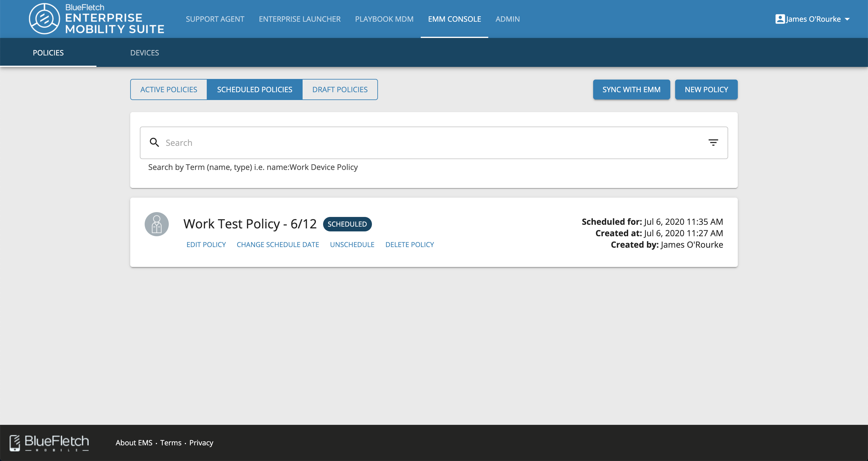Click the Work Test Policy - 6/12 title
868x461 pixels.
[250, 224]
